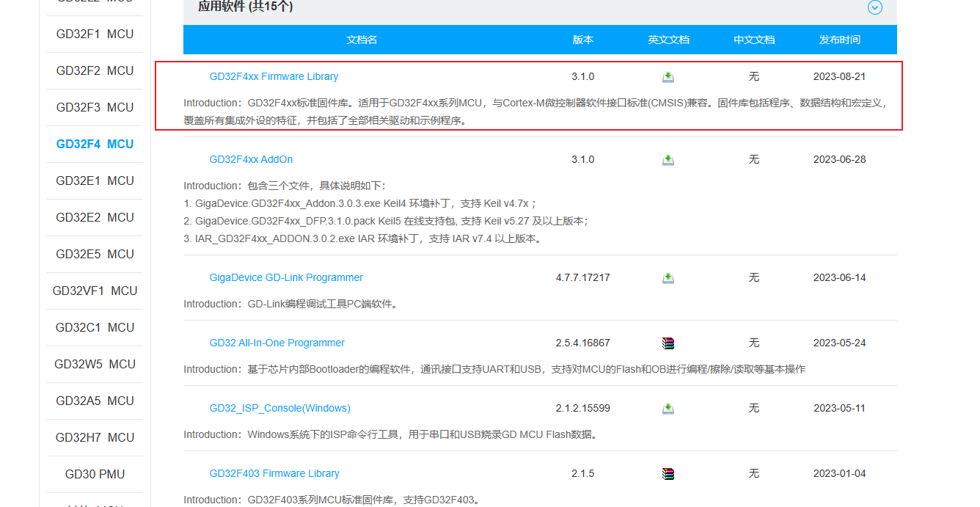Click the 应用软件 (共15个) heading
Screen dimensions: 980x507
click(245, 7)
